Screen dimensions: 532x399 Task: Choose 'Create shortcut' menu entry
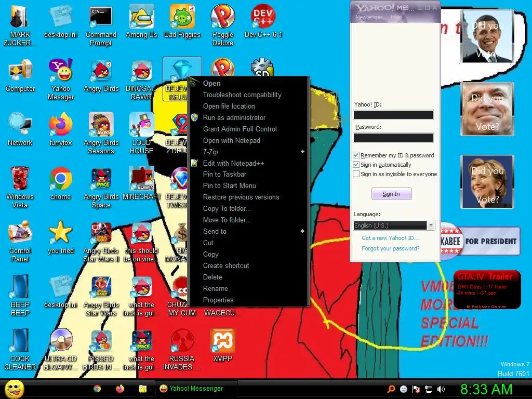(248, 265)
